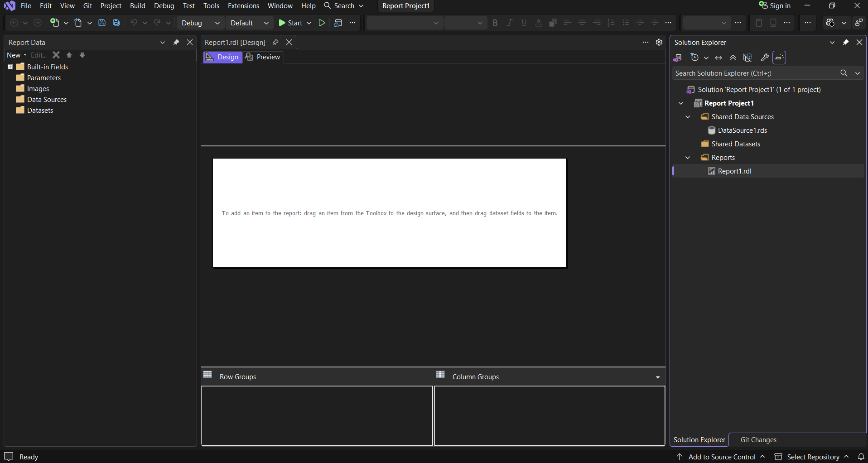Screen dimensions: 868x463
Task: Click Start Without Debugging outline play icon
Action: tap(322, 23)
